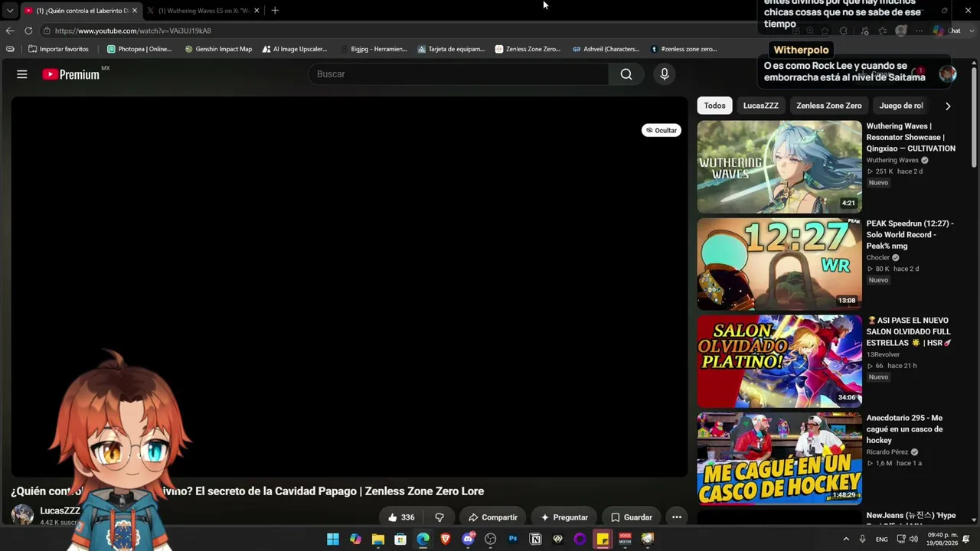Open the Genshin Impact Map bookmark
This screenshot has height=551, width=980.
point(218,49)
